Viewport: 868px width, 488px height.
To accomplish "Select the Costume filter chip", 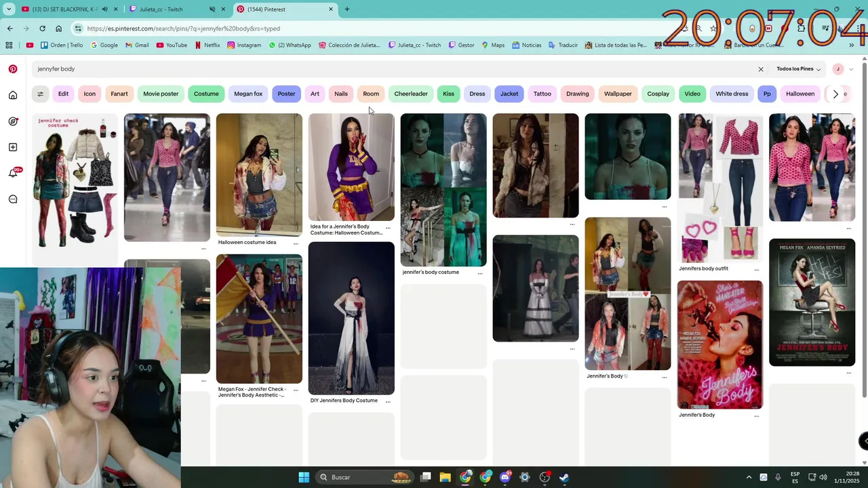I will click(x=206, y=94).
